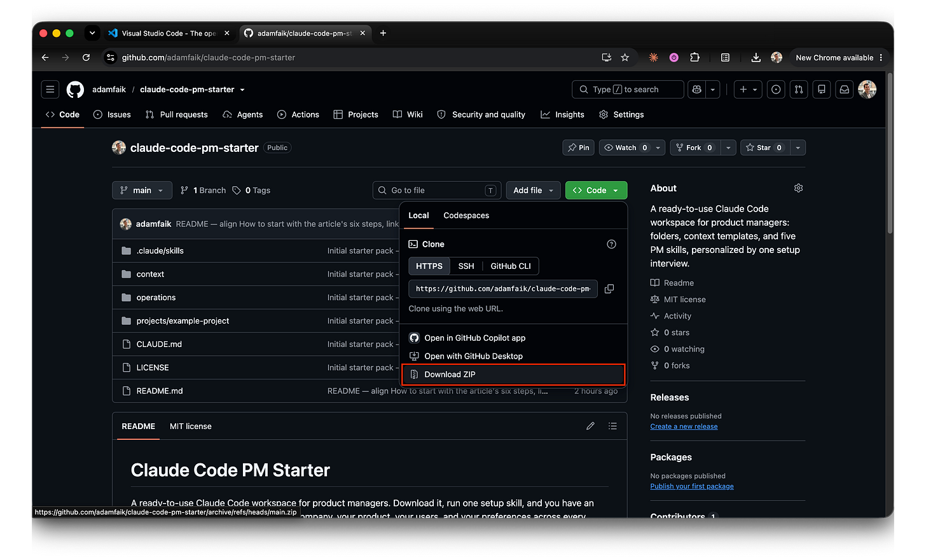Show the MIT license tab
Image resolution: width=926 pixels, height=560 pixels.
pos(190,426)
